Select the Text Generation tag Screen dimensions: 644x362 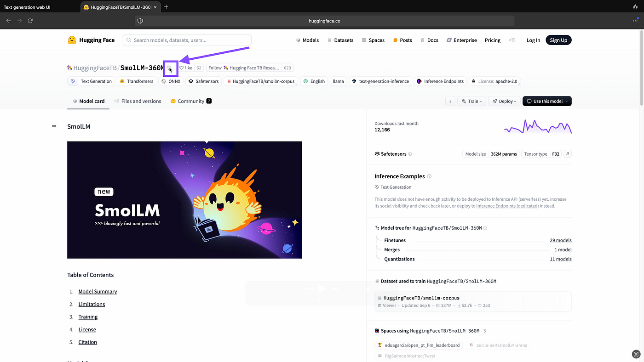(91, 81)
